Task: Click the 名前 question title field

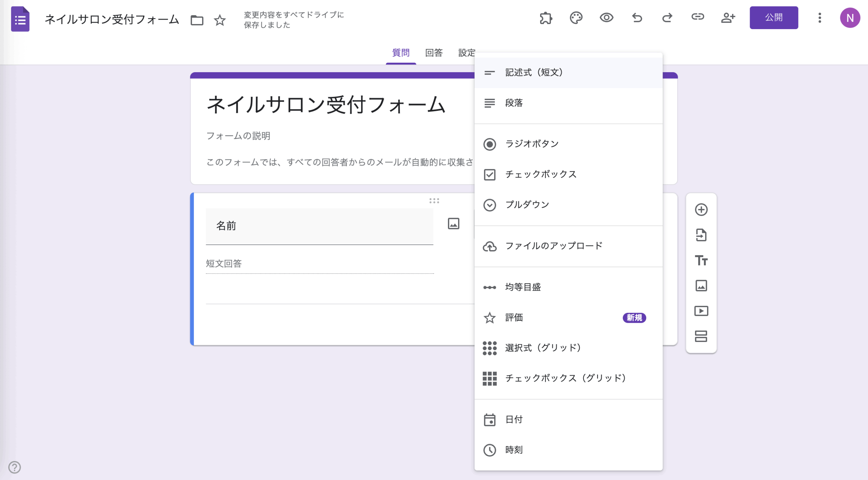Action: coord(319,226)
